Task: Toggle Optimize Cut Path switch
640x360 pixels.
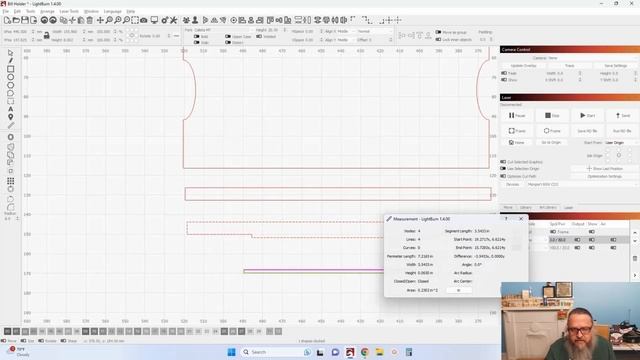Action: (503, 176)
